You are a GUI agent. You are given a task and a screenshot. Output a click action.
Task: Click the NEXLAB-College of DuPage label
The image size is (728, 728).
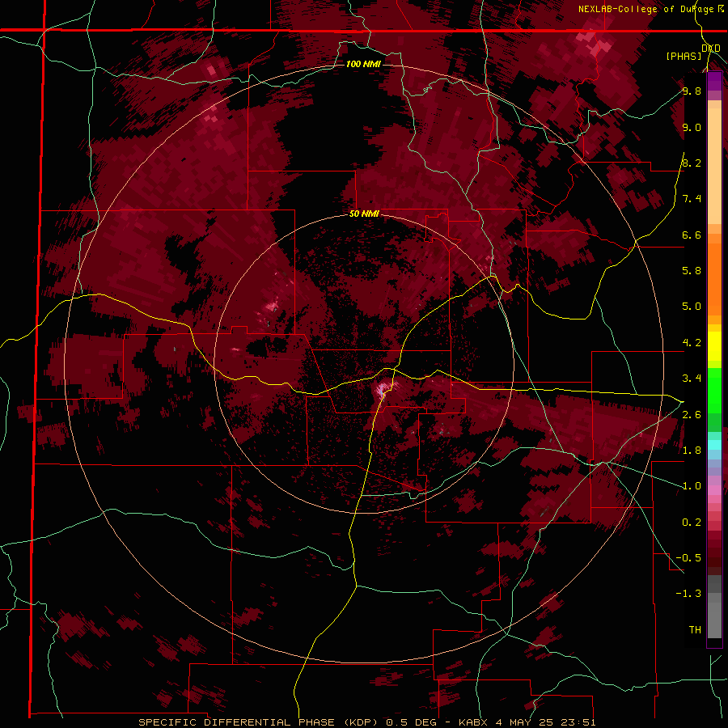pyautogui.click(x=647, y=9)
